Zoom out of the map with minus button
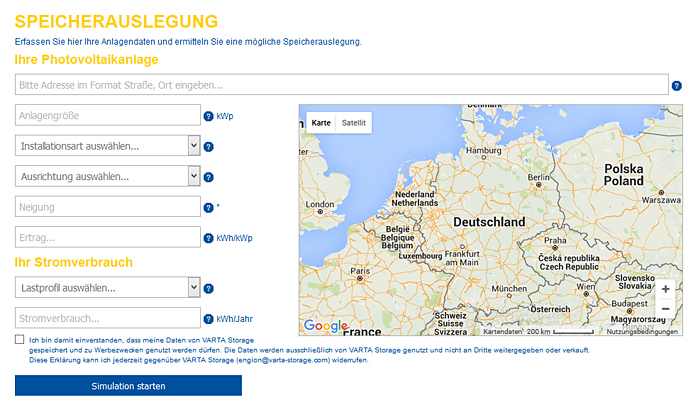Image resolution: width=698 pixels, height=412 pixels. pos(666,308)
